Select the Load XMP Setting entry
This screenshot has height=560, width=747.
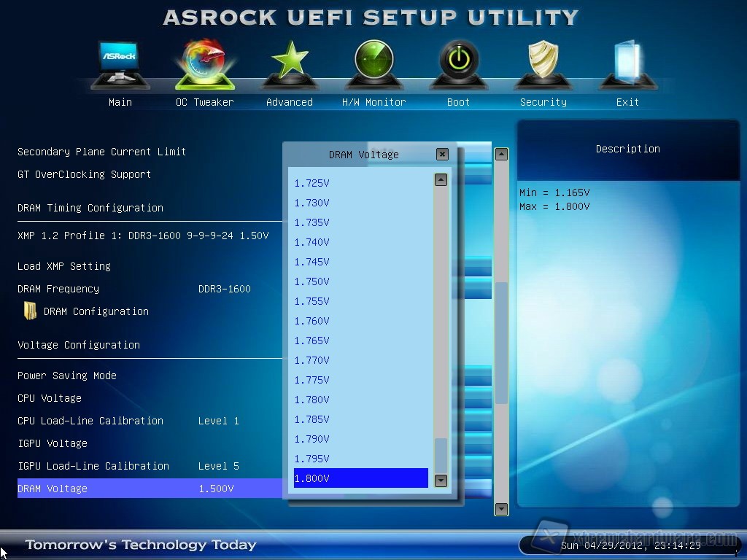64,266
